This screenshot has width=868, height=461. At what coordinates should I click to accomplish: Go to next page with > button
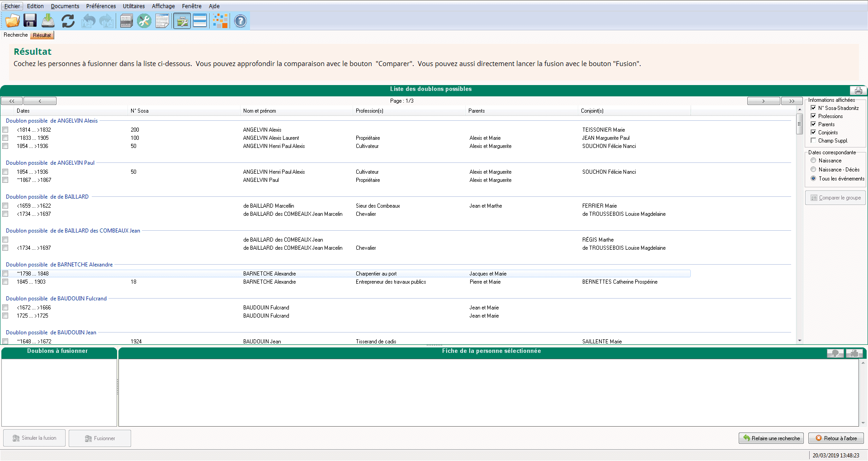point(764,101)
